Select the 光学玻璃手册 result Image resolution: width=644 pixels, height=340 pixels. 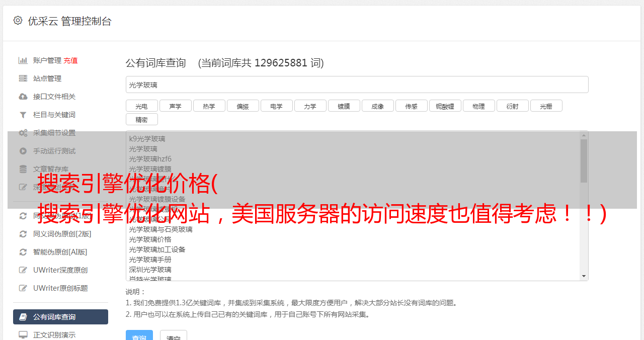click(150, 260)
